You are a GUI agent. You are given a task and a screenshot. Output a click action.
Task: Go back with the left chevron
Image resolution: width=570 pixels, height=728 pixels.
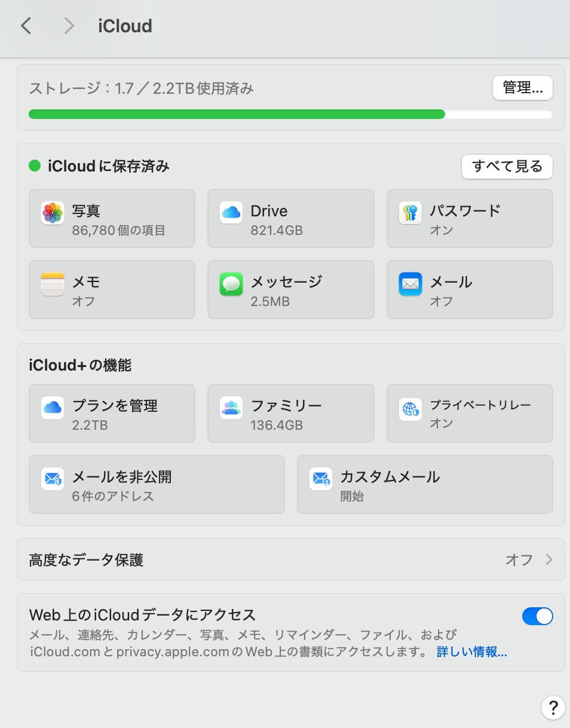tap(26, 26)
